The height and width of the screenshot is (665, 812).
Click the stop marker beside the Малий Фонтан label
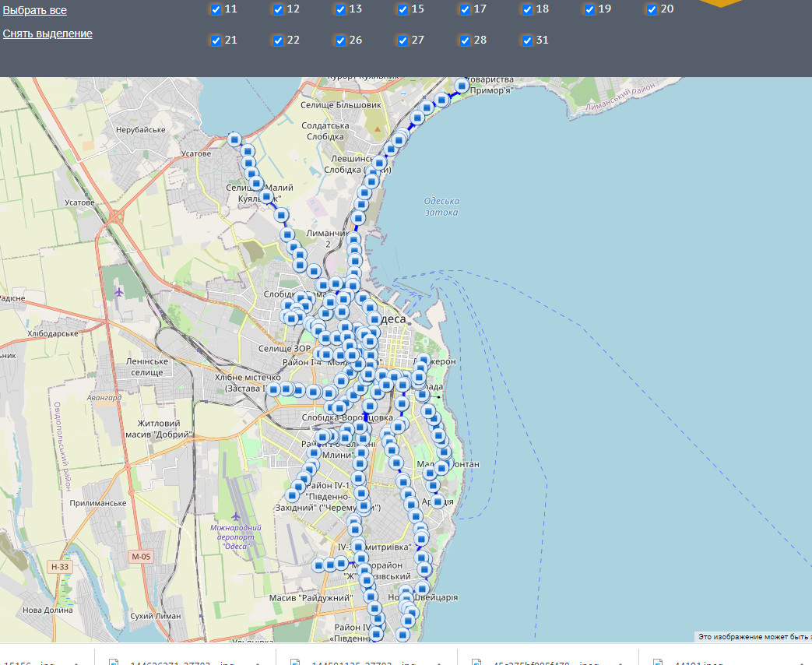(441, 467)
